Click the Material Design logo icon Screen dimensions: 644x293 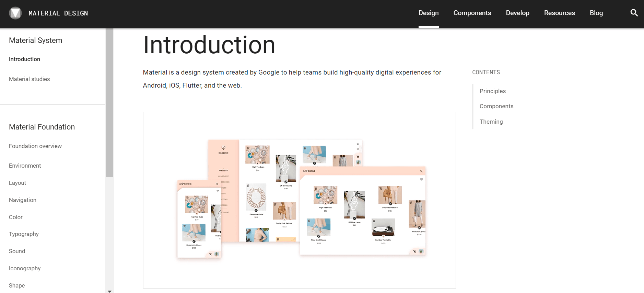click(x=15, y=13)
